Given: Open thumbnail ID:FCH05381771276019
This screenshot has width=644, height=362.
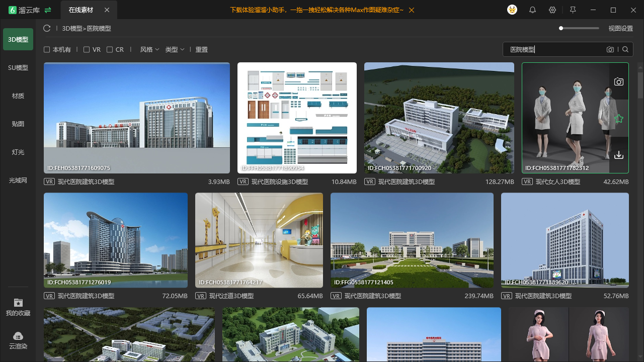Looking at the screenshot, I should (116, 240).
